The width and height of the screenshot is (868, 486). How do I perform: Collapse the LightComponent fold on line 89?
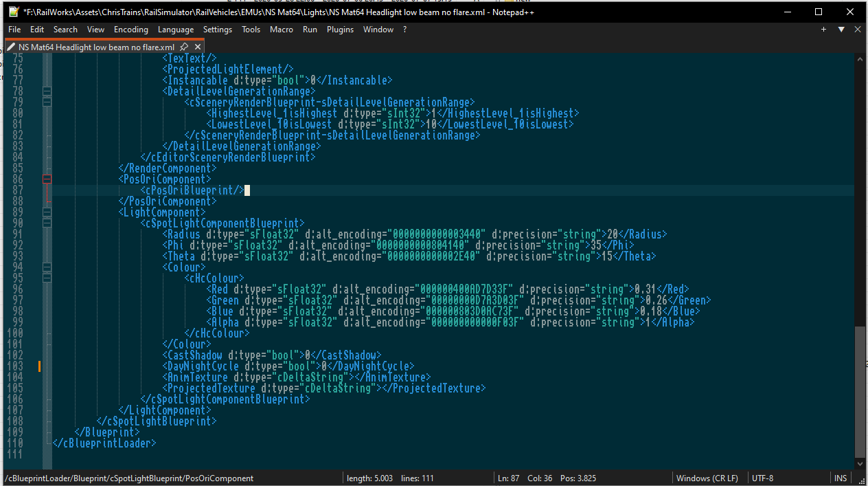(x=47, y=212)
